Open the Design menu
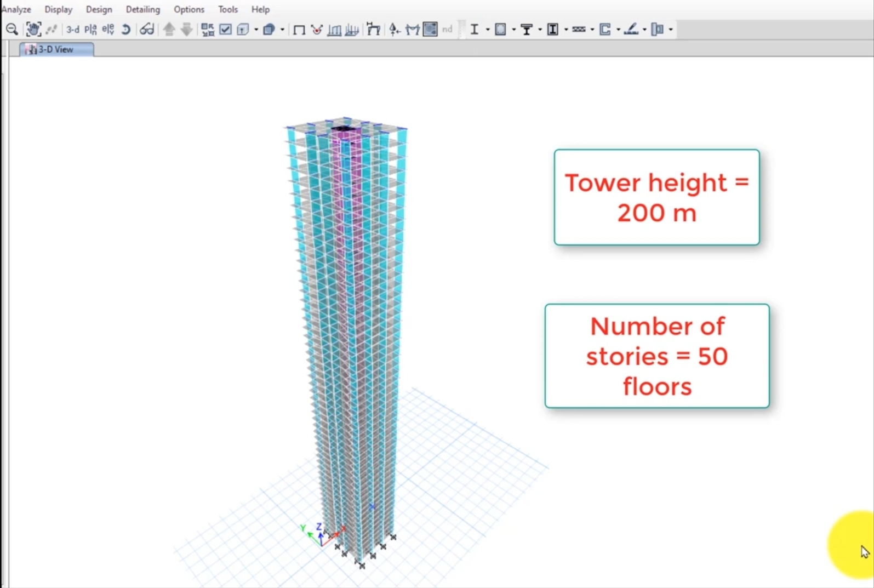This screenshot has height=588, width=874. pos(99,9)
